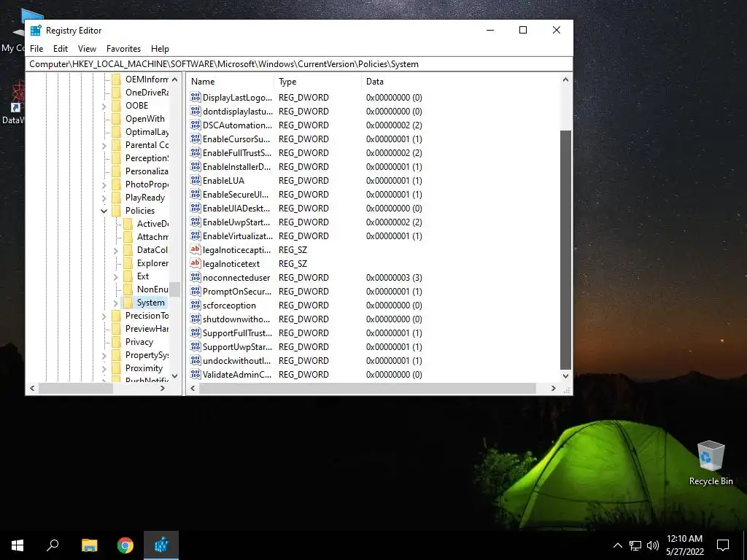Click the DisplayLastLogon DWORD icon
747x560 pixels.
196,97
